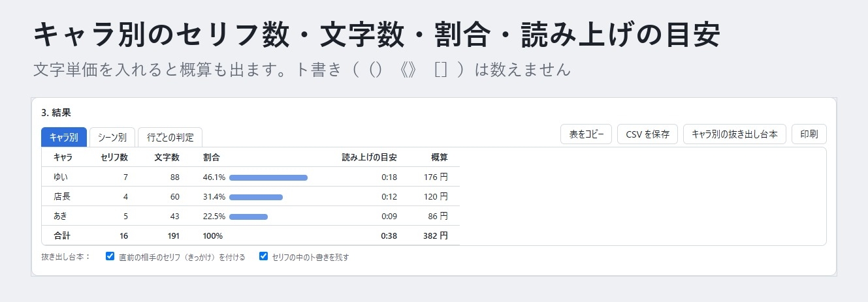This screenshot has width=868, height=302.
Task: Select the あき character name cell
Action: (60, 216)
